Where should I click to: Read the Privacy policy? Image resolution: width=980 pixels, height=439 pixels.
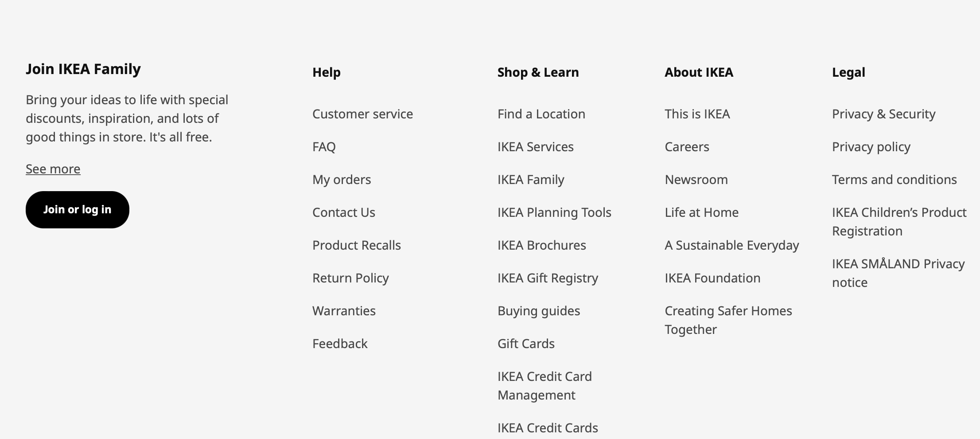pyautogui.click(x=871, y=147)
